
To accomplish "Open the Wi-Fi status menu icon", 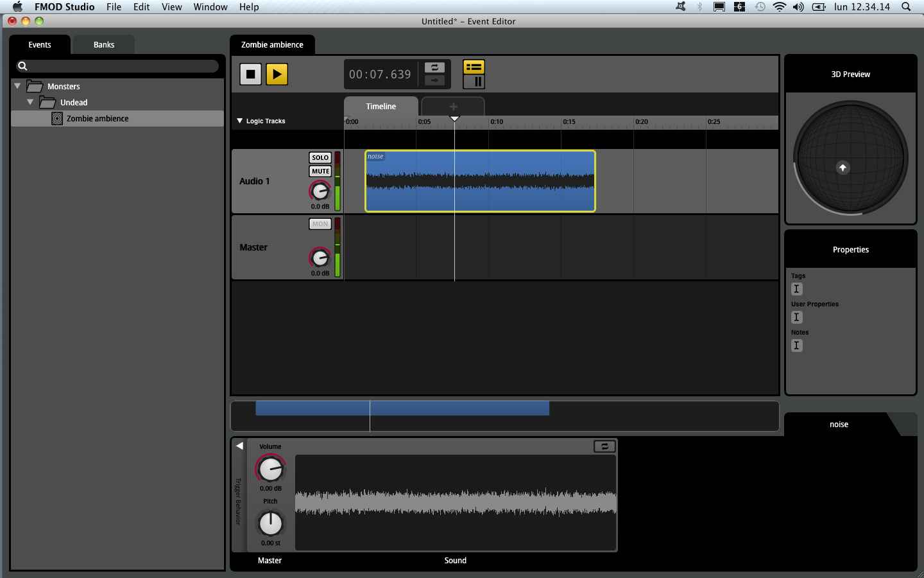I will coord(779,6).
